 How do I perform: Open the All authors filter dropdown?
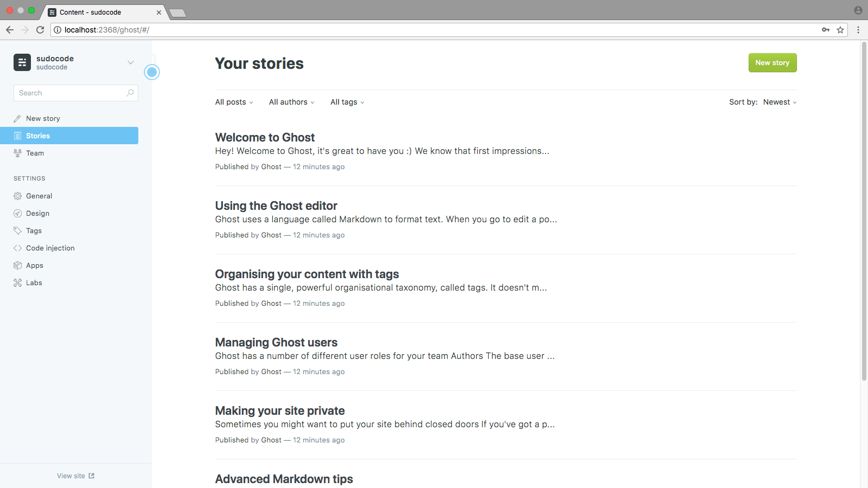pos(292,102)
